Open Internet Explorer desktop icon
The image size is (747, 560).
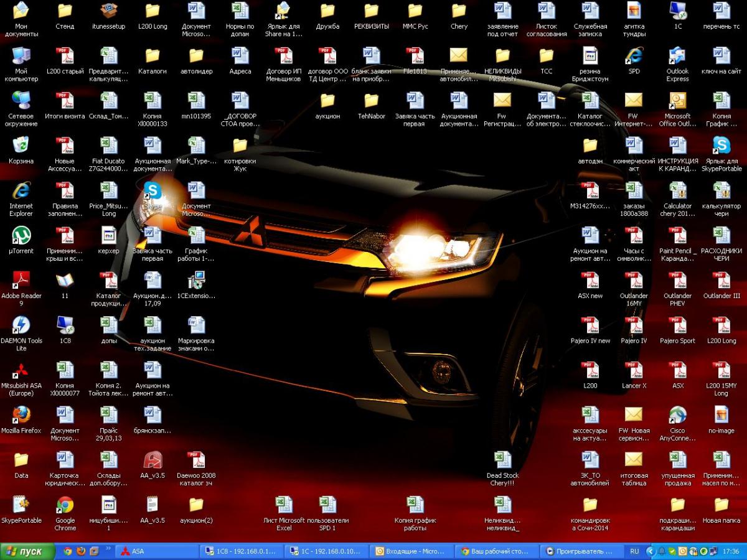[21, 192]
